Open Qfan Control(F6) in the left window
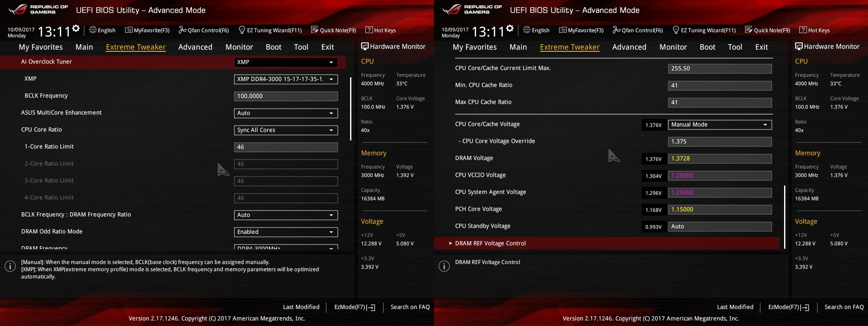868x326 pixels. click(x=204, y=30)
